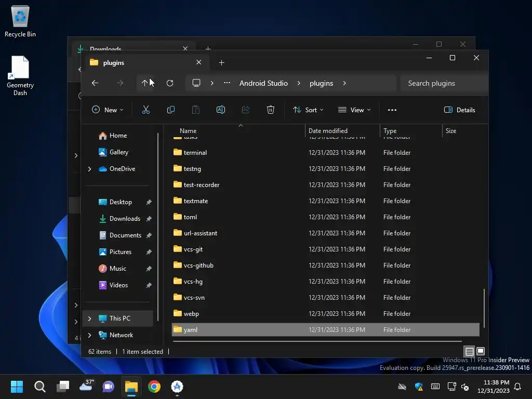Go back with the left arrow
The height and width of the screenshot is (399, 532).
click(x=95, y=83)
